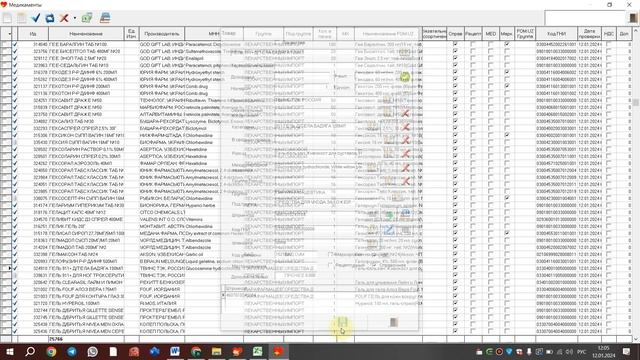
Task: Click the volume speaker icon in the tray
Action: coord(569,352)
